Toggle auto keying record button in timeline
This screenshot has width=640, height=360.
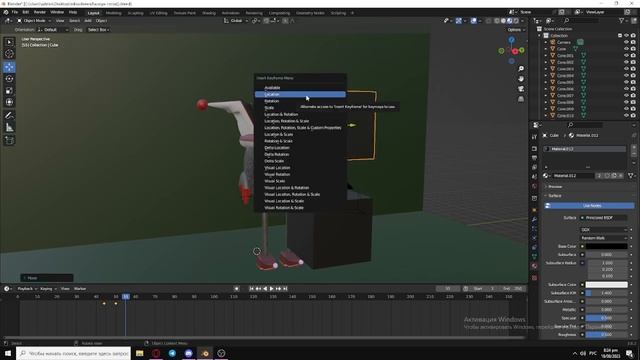[236, 289]
